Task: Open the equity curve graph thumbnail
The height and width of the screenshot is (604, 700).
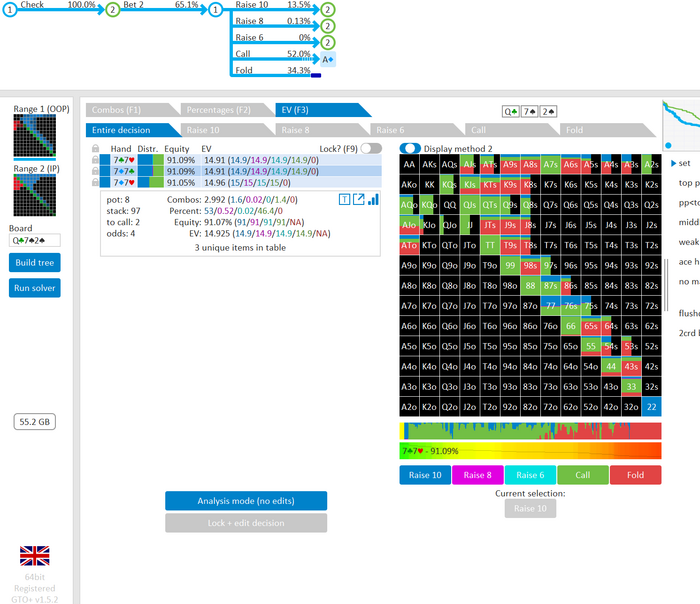Action: pos(681,126)
